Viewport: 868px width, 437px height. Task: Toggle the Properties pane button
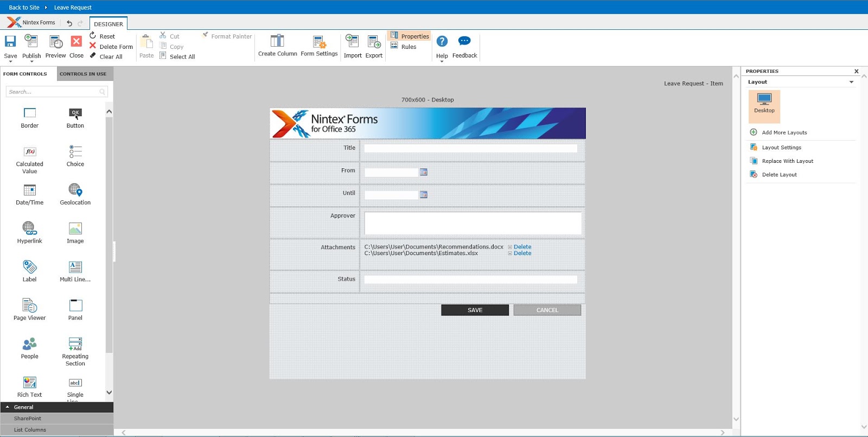click(410, 36)
